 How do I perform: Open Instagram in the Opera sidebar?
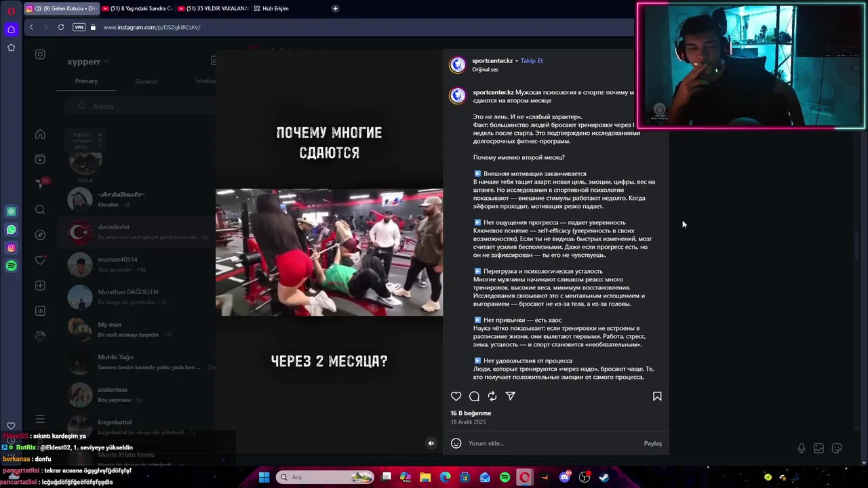(11, 248)
